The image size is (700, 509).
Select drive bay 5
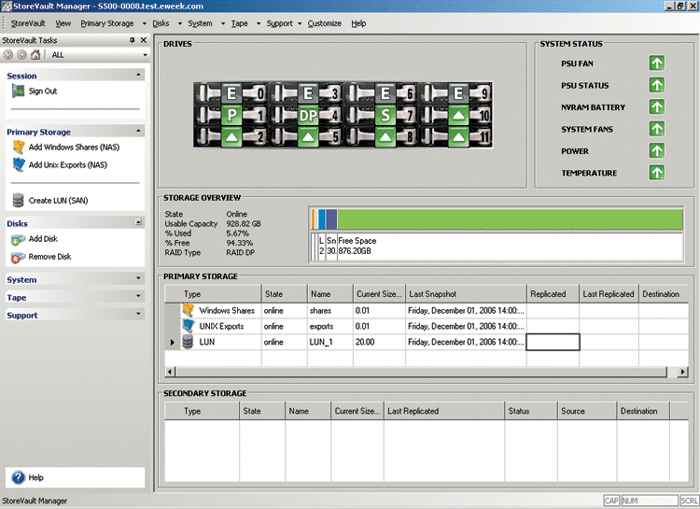coord(308,137)
